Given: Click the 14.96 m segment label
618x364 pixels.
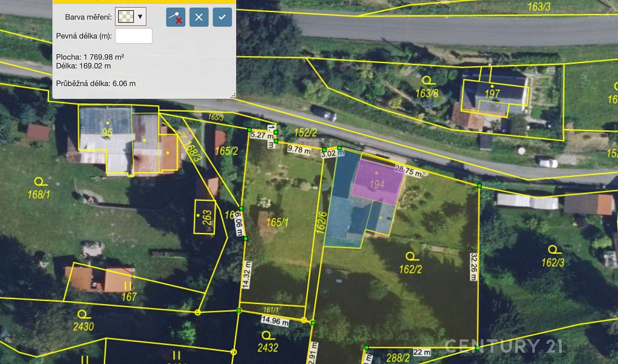Looking at the screenshot, I should coord(275,321).
